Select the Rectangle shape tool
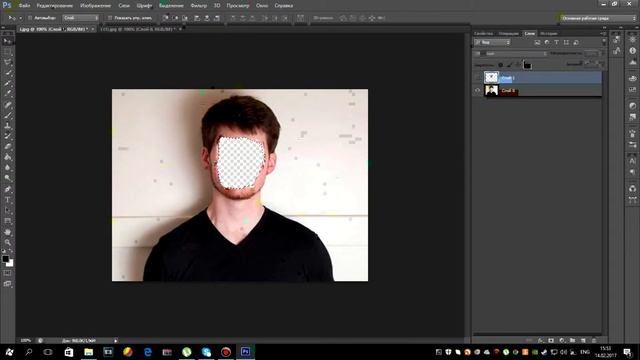Viewport: 640px width, 360px height. [x=7, y=221]
